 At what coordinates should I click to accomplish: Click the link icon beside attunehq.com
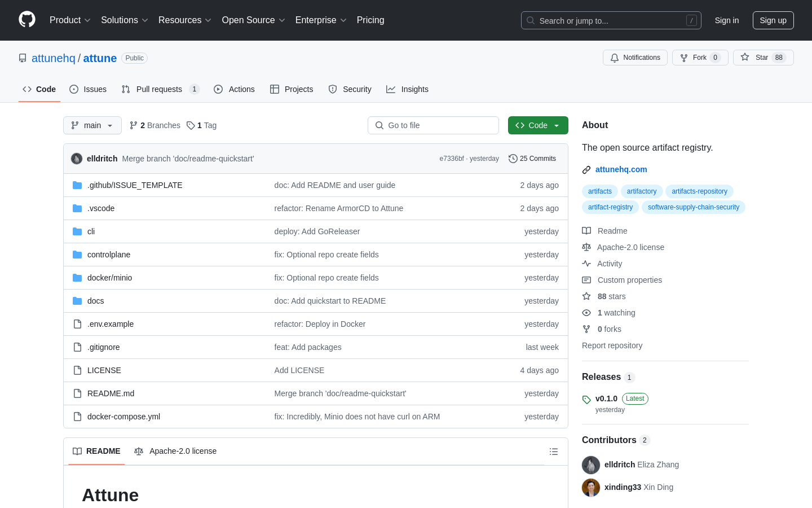[586, 170]
